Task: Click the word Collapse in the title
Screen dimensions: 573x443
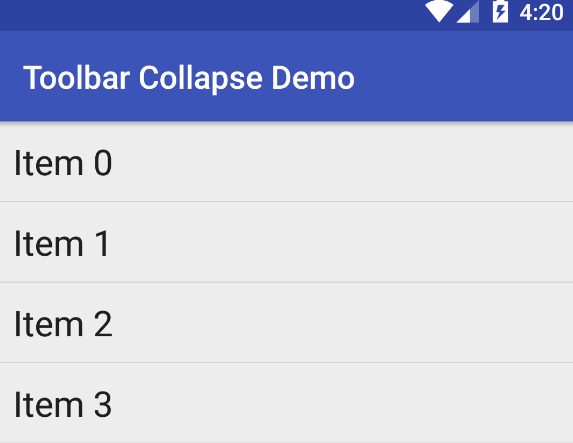Action: tap(201, 78)
